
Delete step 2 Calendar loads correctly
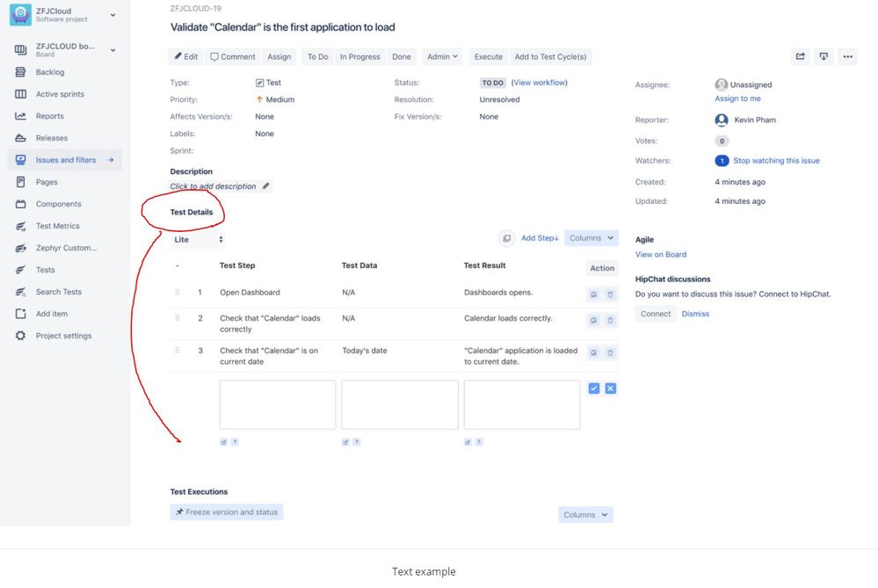pos(610,320)
